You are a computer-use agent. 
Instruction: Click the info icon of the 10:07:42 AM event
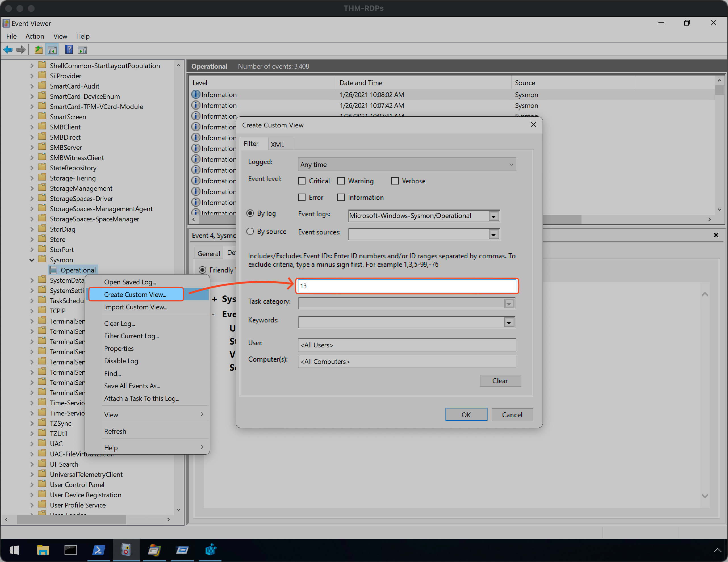coord(196,105)
